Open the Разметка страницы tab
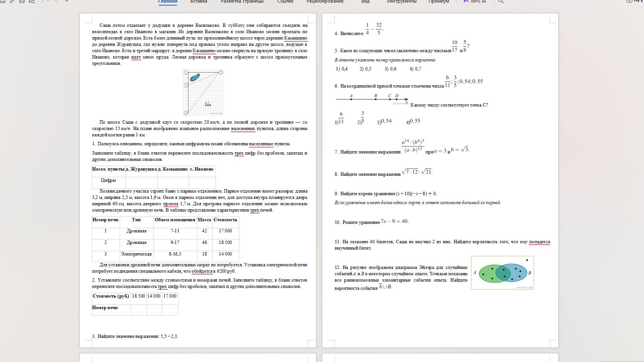This screenshot has height=362, width=644. click(x=242, y=1)
